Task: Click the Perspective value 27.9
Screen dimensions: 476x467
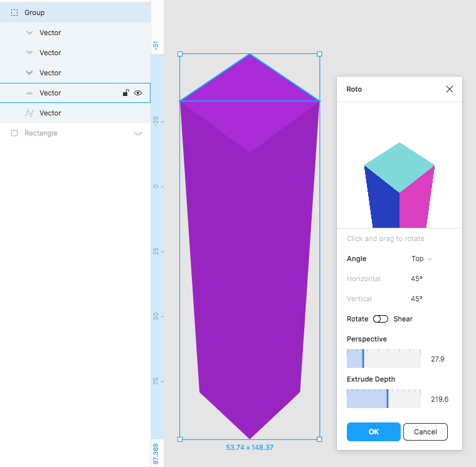Action: (x=438, y=359)
